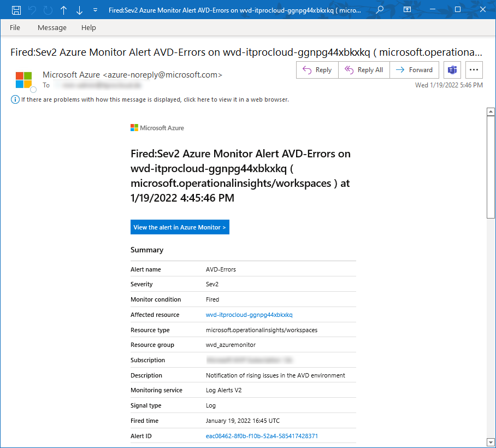Open the Message tab
Viewport: 496px width, 448px height.
52,27
